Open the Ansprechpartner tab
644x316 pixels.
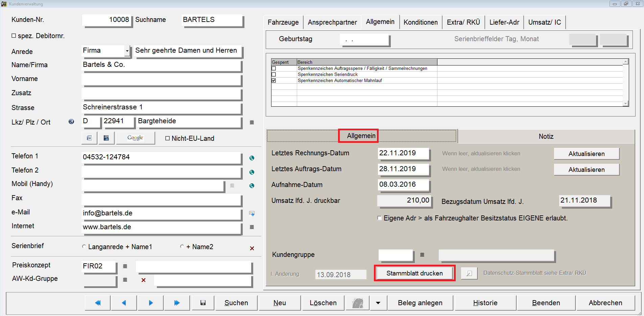pyautogui.click(x=332, y=22)
